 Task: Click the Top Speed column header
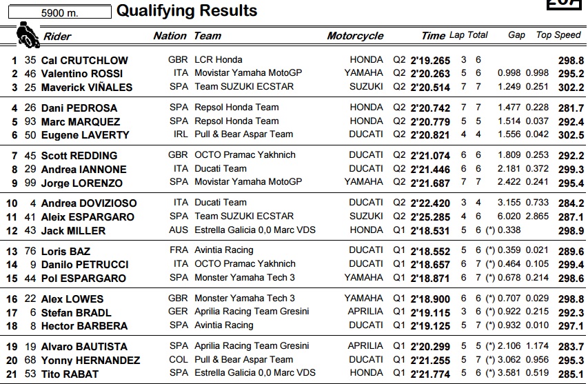(558, 35)
